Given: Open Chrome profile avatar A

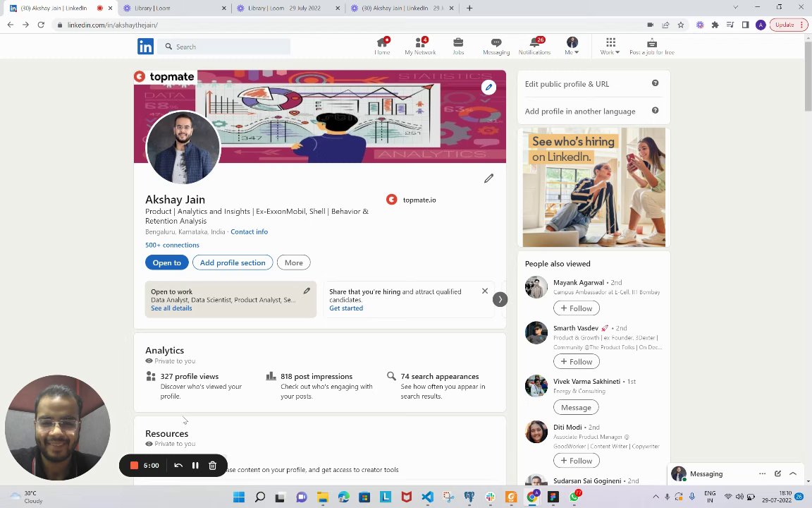Looking at the screenshot, I should [761, 25].
